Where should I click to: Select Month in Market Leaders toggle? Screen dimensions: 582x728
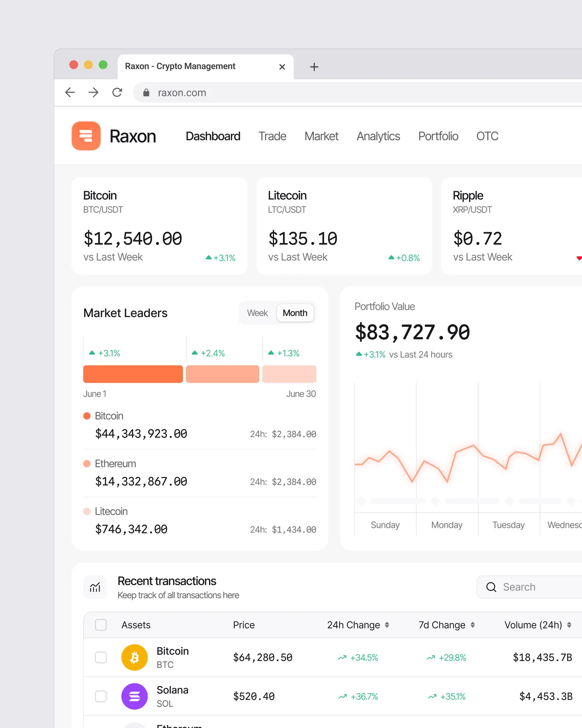click(295, 313)
